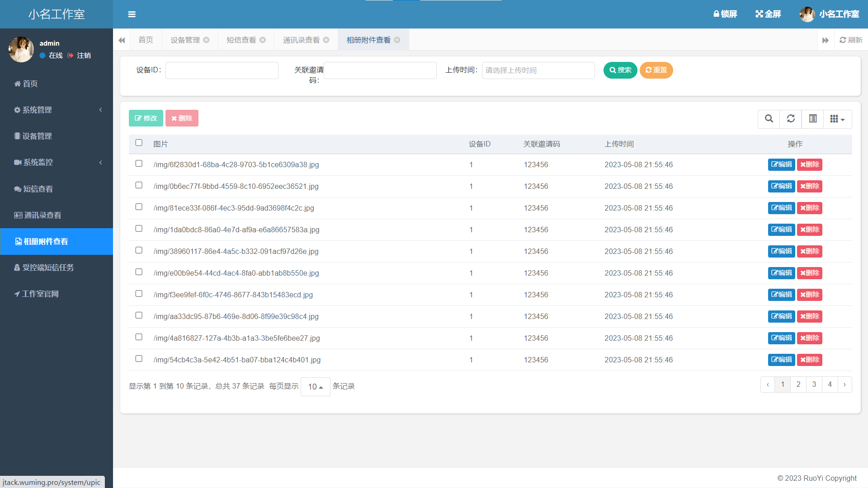Go to previous page arrow

(x=768, y=385)
